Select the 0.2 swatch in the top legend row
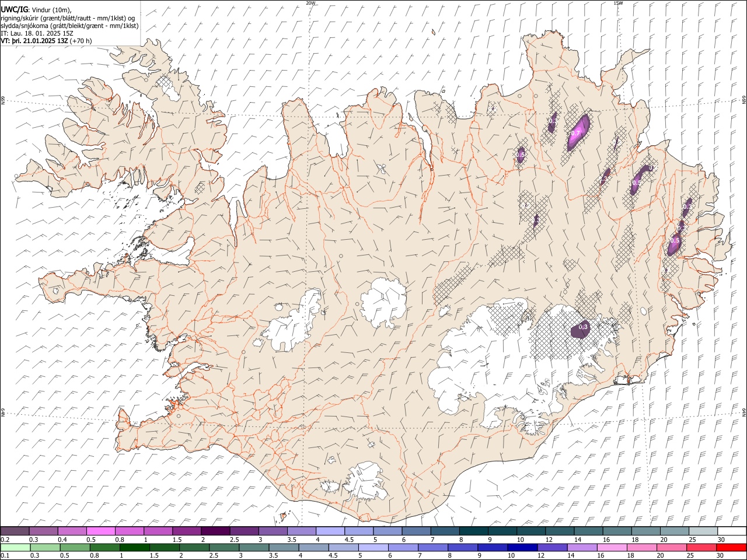The height and width of the screenshot is (560, 747). [x=15, y=531]
